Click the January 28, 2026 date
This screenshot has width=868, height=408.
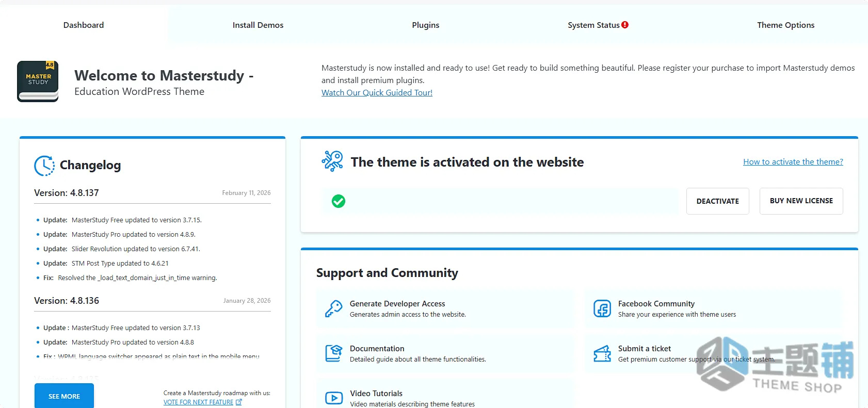pos(247,301)
